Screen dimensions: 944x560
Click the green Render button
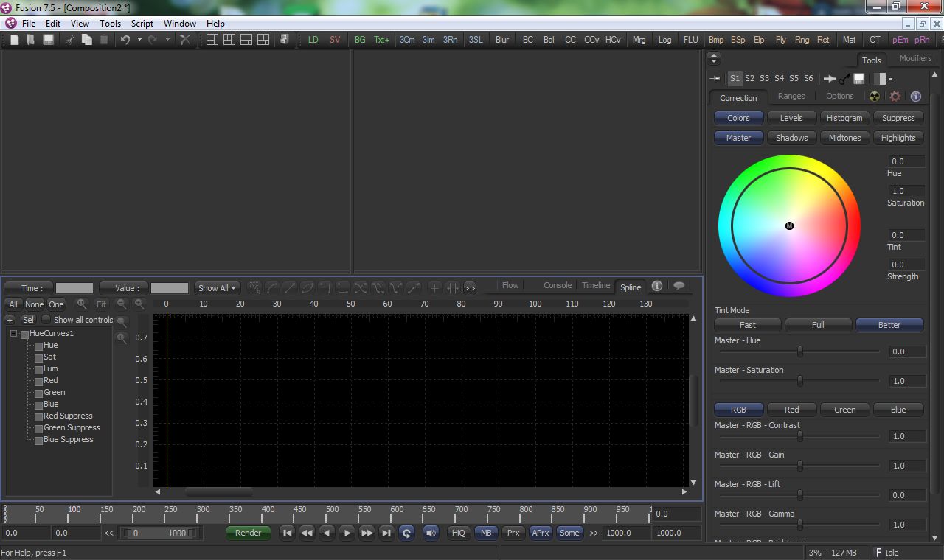[x=248, y=533]
